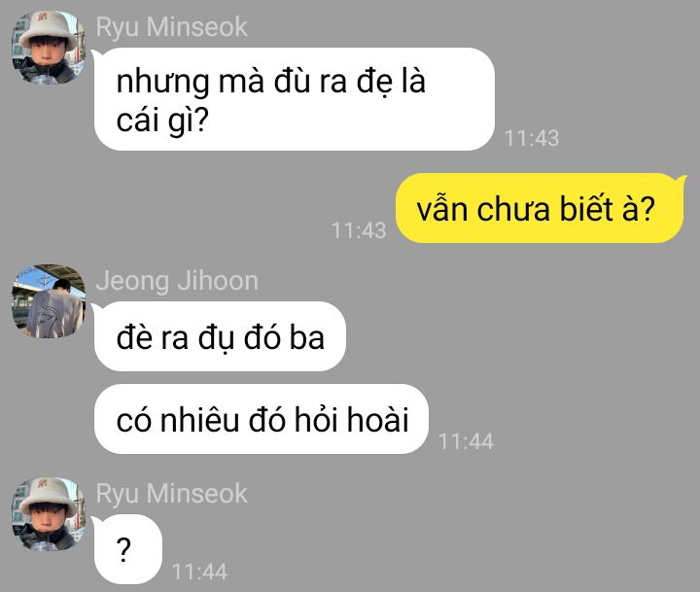Select the yellow "vẫn chưa biết à?" bubble
Viewport: 700px width, 592px height.
point(540,208)
